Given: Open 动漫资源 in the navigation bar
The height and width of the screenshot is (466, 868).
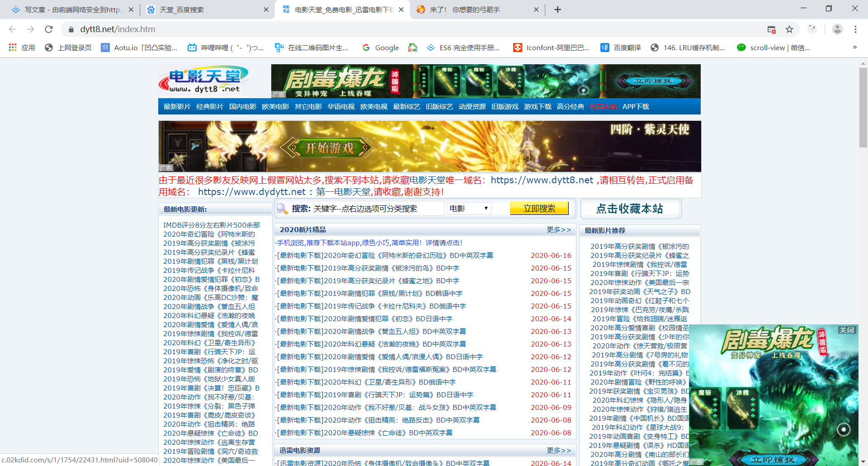Looking at the screenshot, I should [472, 106].
